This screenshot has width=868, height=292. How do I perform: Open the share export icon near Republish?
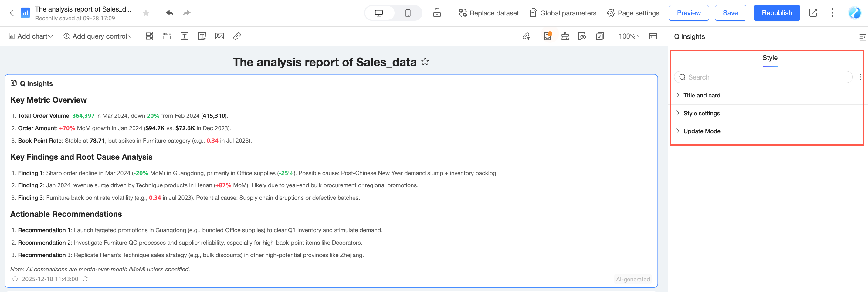point(813,13)
